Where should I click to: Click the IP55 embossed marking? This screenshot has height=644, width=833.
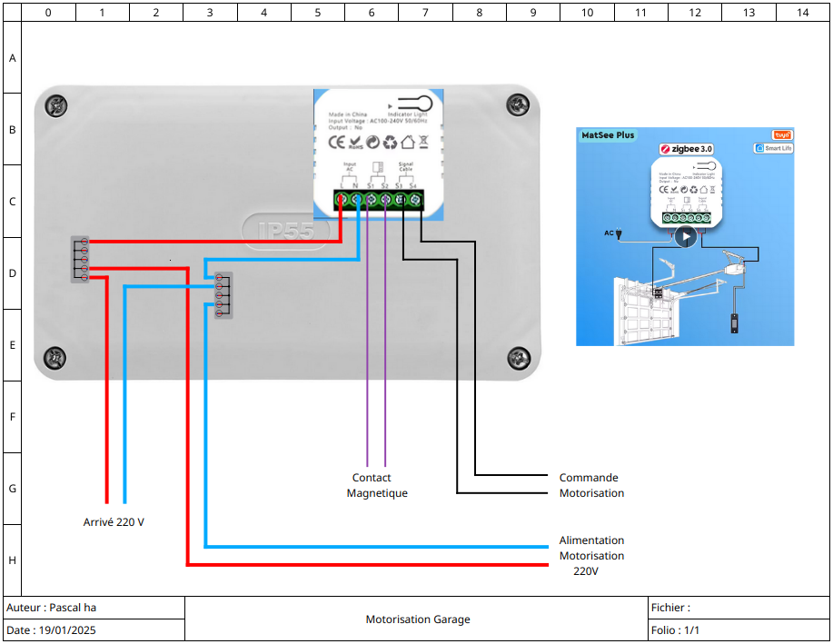click(x=286, y=231)
